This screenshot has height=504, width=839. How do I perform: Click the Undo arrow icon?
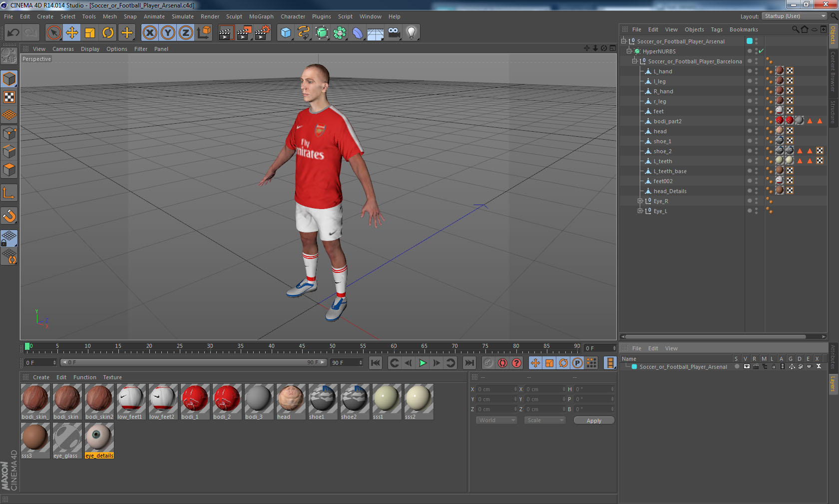pyautogui.click(x=13, y=33)
